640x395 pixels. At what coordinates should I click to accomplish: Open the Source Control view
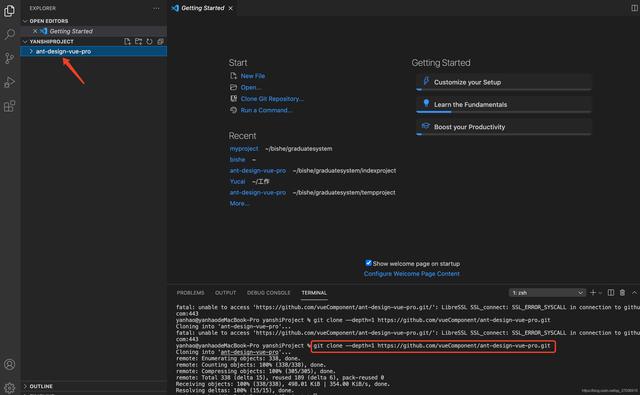9,58
